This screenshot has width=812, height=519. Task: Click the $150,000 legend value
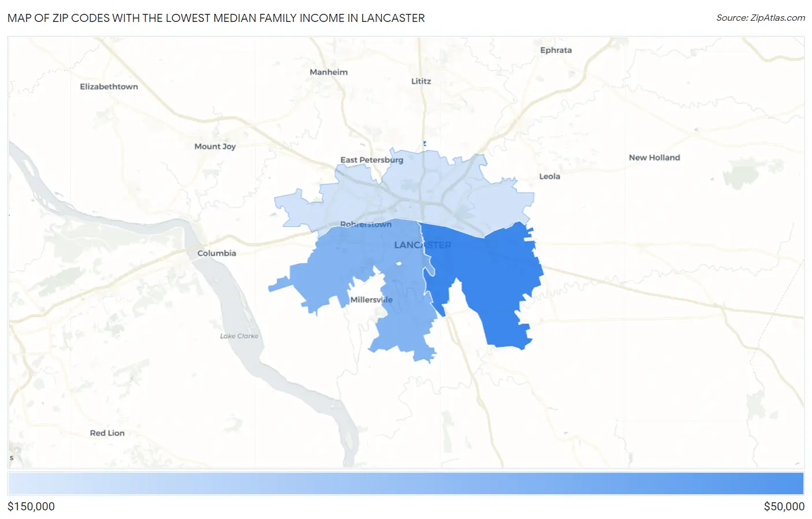[x=31, y=507]
